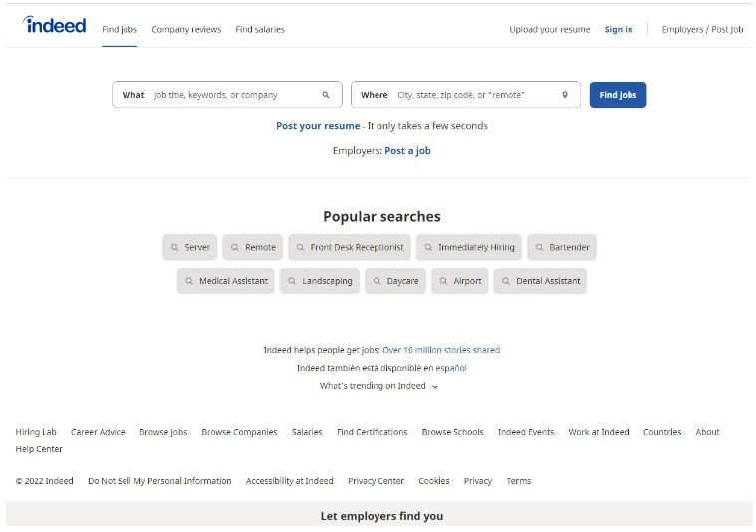Open the Company reviews tab
The height and width of the screenshot is (532, 756).
click(x=186, y=30)
